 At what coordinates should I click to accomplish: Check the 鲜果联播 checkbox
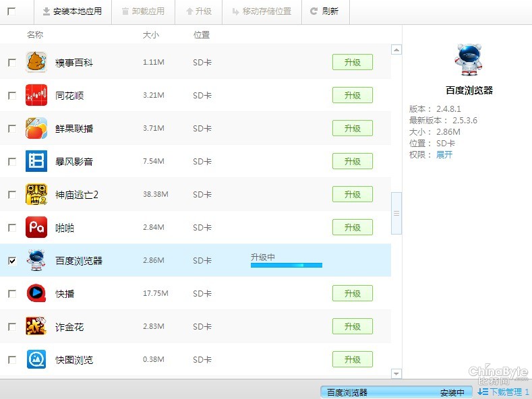pyautogui.click(x=12, y=129)
